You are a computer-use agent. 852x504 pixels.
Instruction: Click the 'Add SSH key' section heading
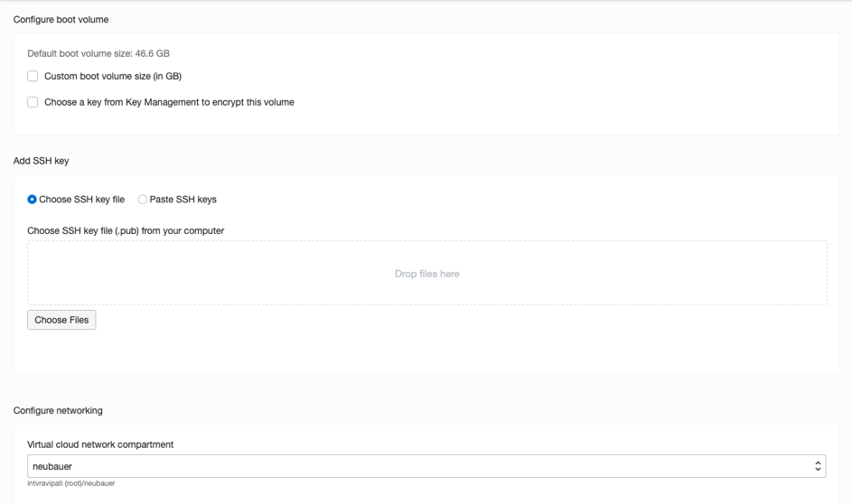41,161
